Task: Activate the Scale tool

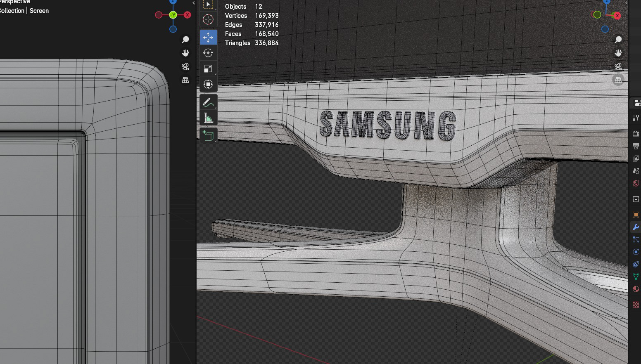Action: pyautogui.click(x=208, y=69)
